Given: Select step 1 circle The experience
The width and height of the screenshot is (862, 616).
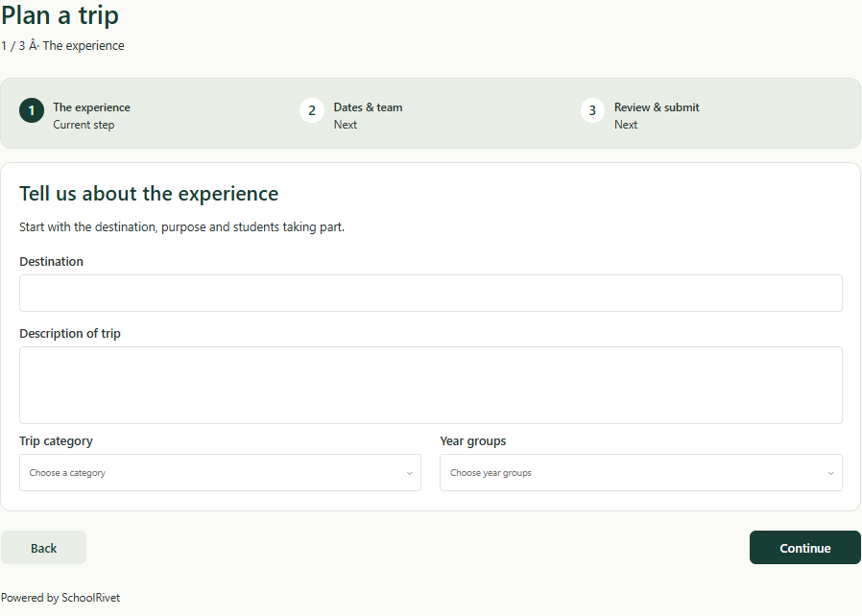Looking at the screenshot, I should (32, 110).
